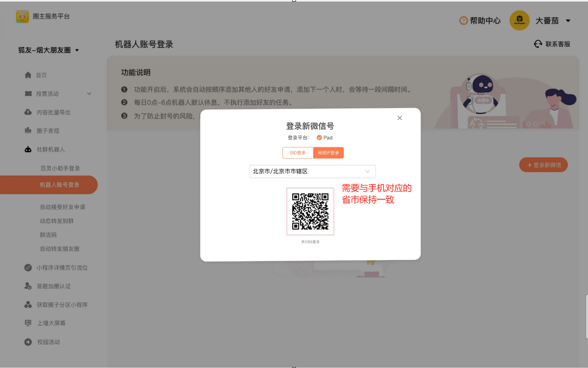Click the 上墙大屏幕 monitor icon
The width and height of the screenshot is (588, 368).
click(28, 323)
